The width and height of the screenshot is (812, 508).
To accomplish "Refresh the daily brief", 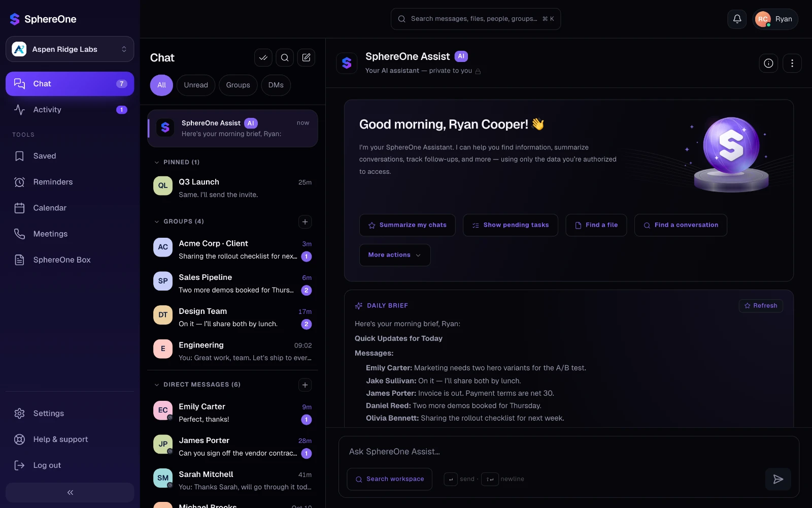I will (761, 305).
